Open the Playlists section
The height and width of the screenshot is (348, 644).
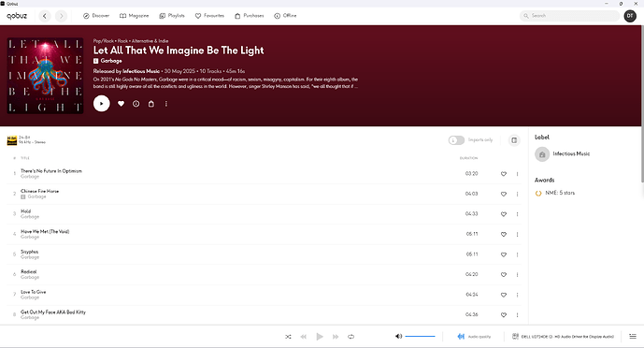(x=172, y=16)
